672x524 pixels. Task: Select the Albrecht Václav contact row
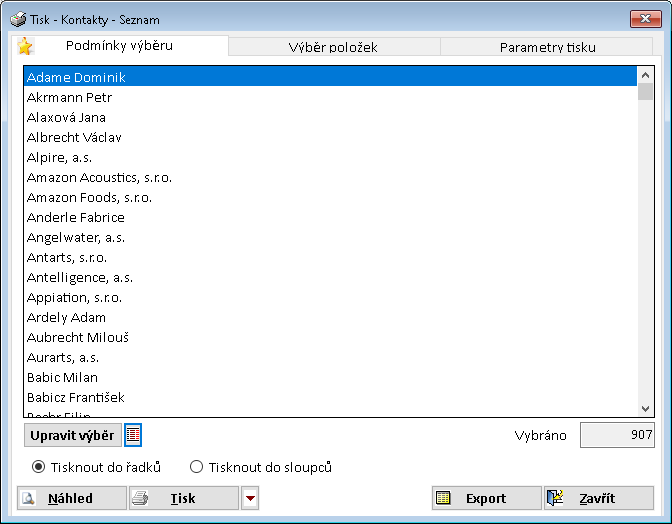[74, 137]
